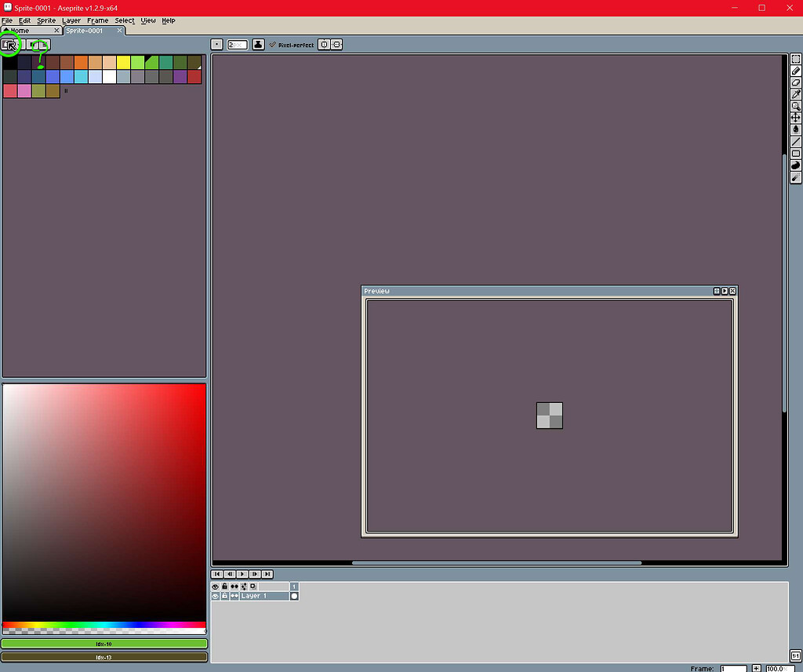
Task: Select the Rectangular Marquee tool
Action: click(796, 59)
